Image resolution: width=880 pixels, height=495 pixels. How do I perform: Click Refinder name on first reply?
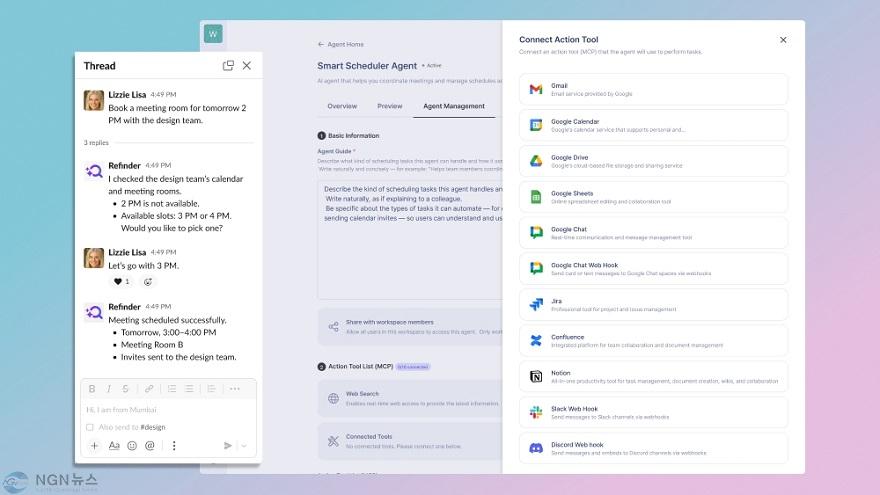(x=125, y=166)
